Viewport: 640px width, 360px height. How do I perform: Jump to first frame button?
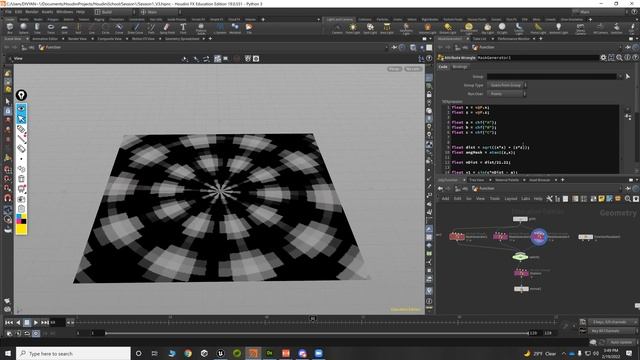(x=9, y=322)
